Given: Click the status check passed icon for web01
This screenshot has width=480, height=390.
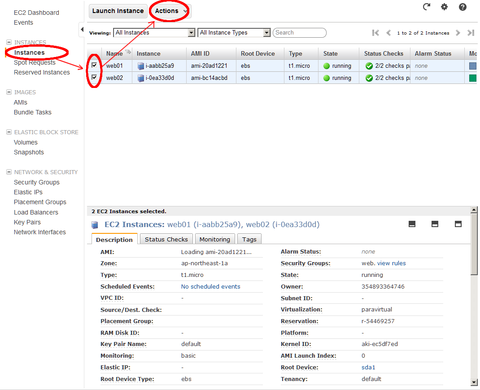Looking at the screenshot, I should (x=369, y=66).
